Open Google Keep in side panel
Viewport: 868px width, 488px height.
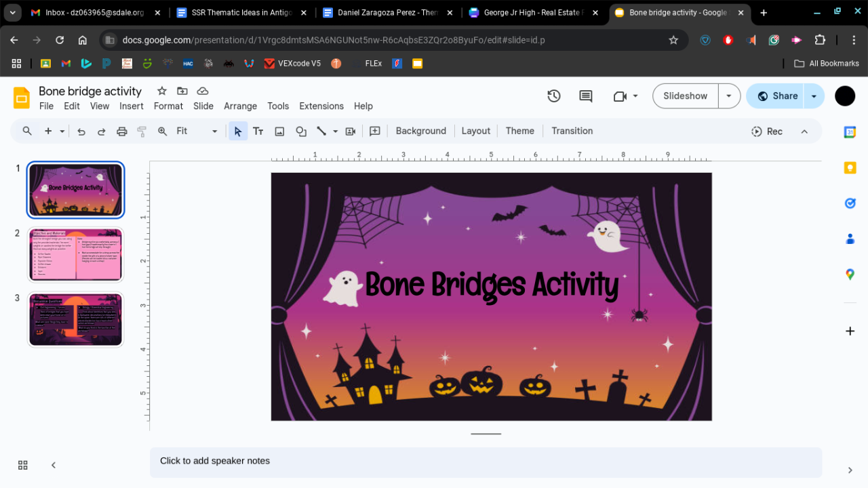(850, 168)
